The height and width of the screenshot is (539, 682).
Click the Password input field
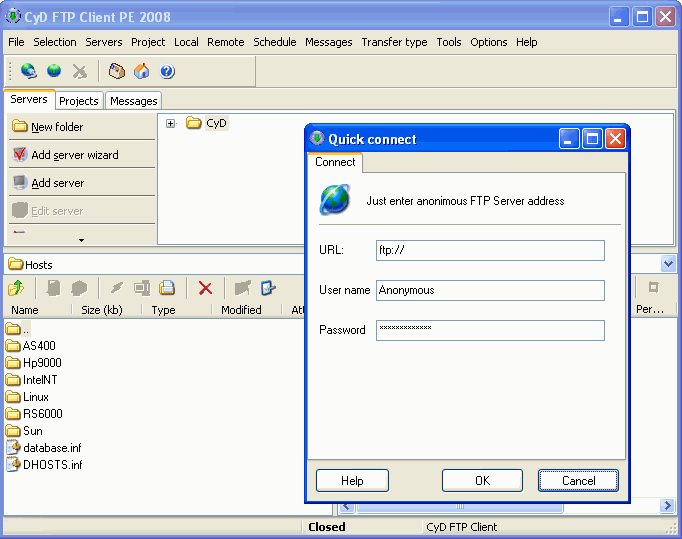point(490,330)
